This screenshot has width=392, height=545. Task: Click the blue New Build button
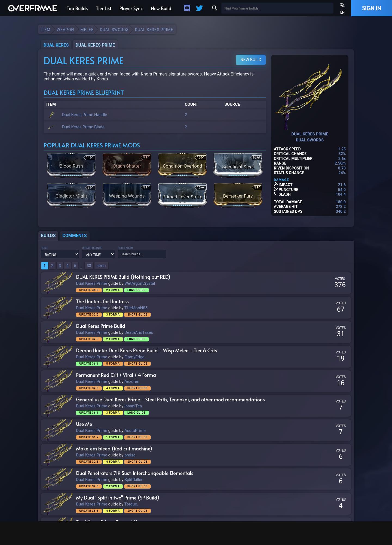pos(251,60)
